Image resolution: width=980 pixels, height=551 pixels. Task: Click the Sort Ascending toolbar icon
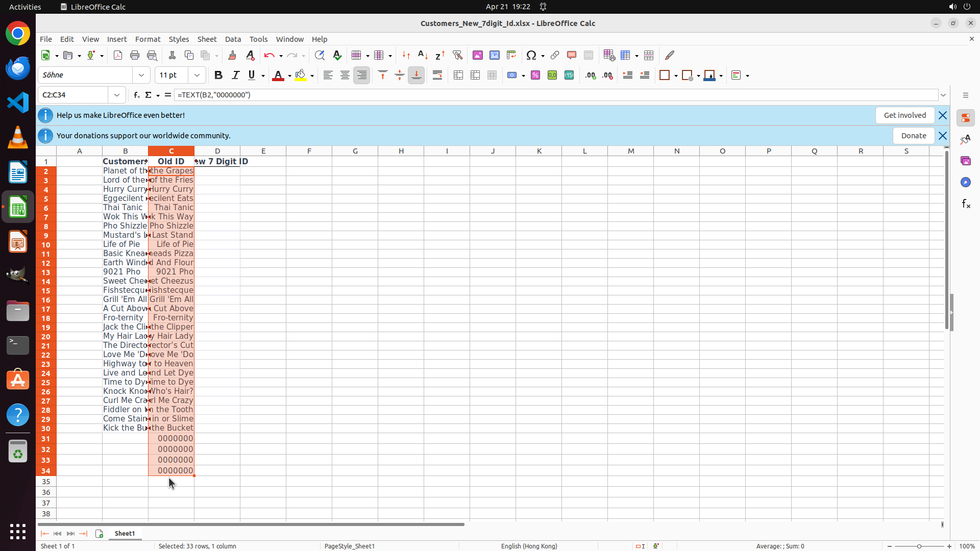[x=423, y=55]
